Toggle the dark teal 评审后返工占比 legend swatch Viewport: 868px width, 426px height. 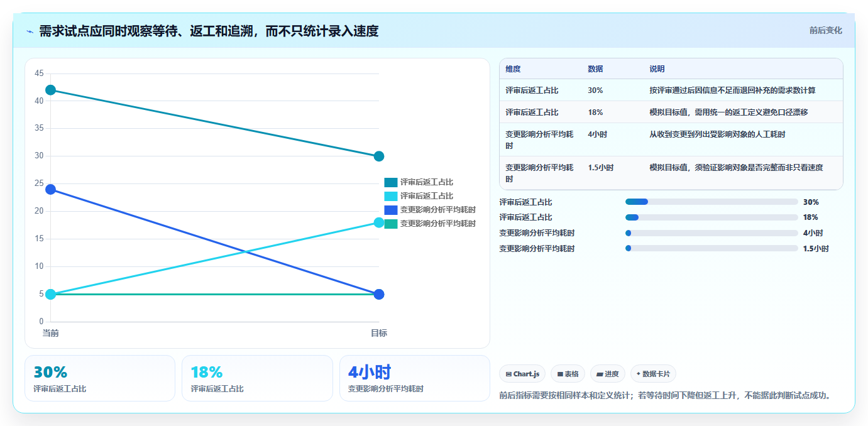coord(391,182)
